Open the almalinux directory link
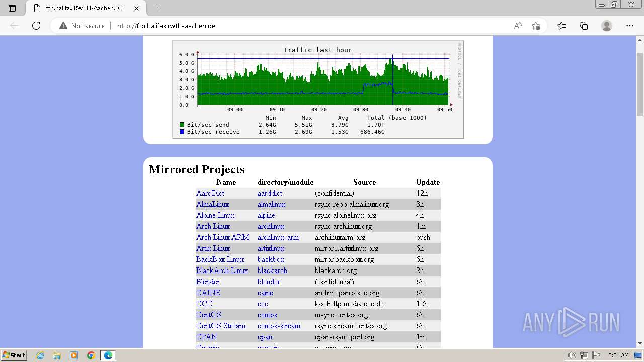The height and width of the screenshot is (362, 644). [x=271, y=204]
